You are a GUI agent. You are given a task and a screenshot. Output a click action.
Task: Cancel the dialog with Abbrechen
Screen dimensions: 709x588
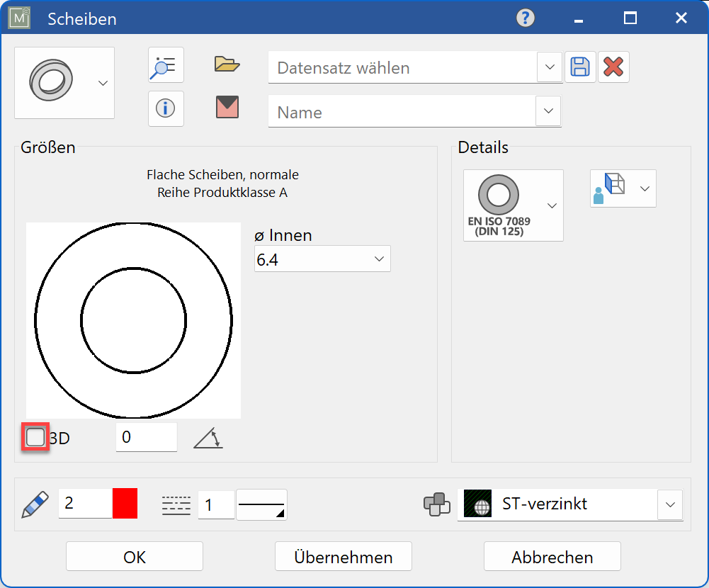[552, 557]
